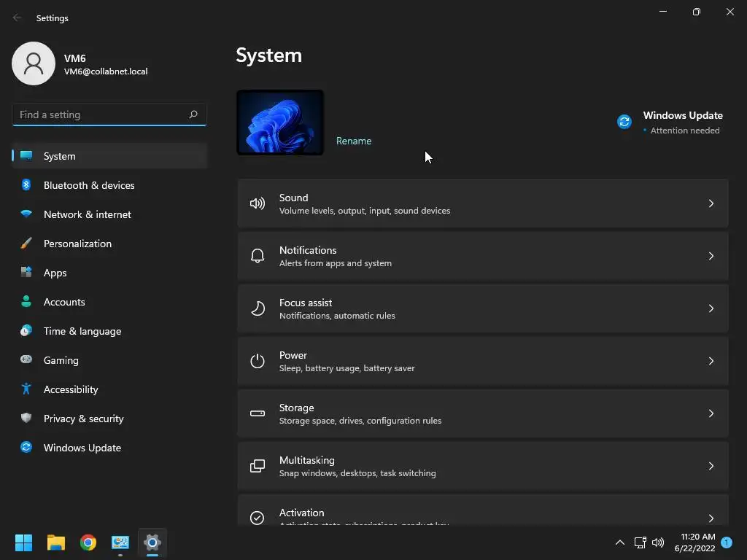Viewport: 747px width, 560px height.
Task: Click the volume speaker icon in system tray
Action: (x=658, y=542)
